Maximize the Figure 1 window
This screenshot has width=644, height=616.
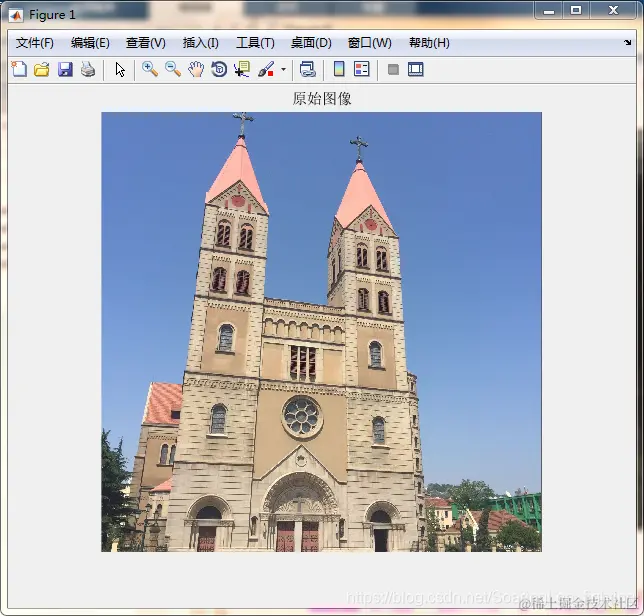(576, 11)
